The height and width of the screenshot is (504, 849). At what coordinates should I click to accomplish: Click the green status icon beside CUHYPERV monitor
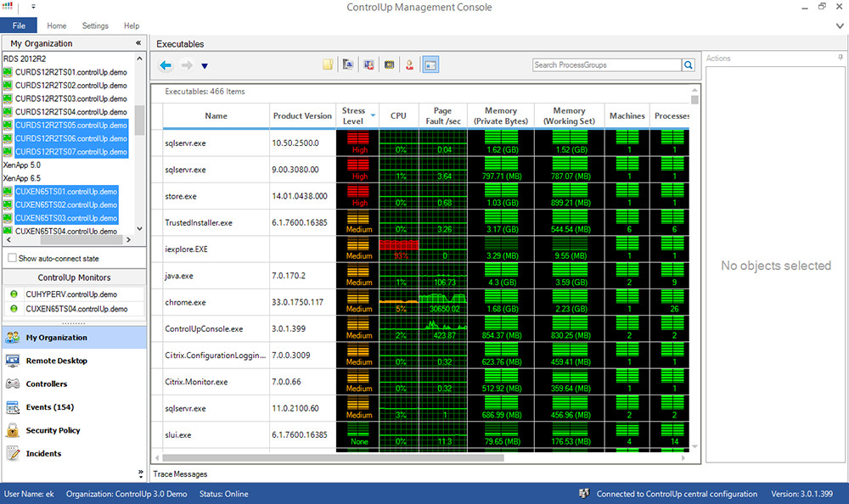(14, 294)
